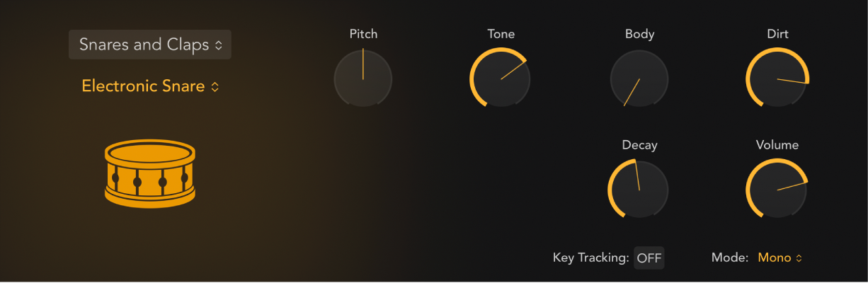This screenshot has height=283, width=868.
Task: Click the Dirt knob
Action: pyautogui.click(x=777, y=78)
